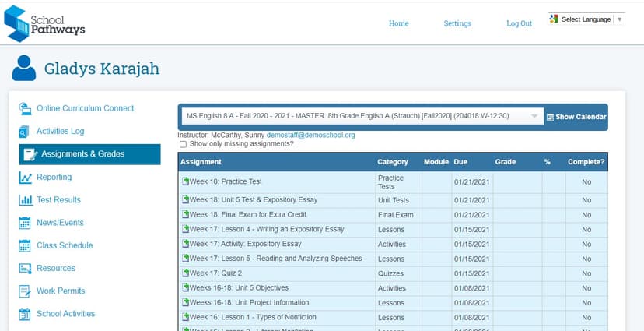Open Week 17: Lesson 4 - Writing an Expository Essay

[x=267, y=229]
